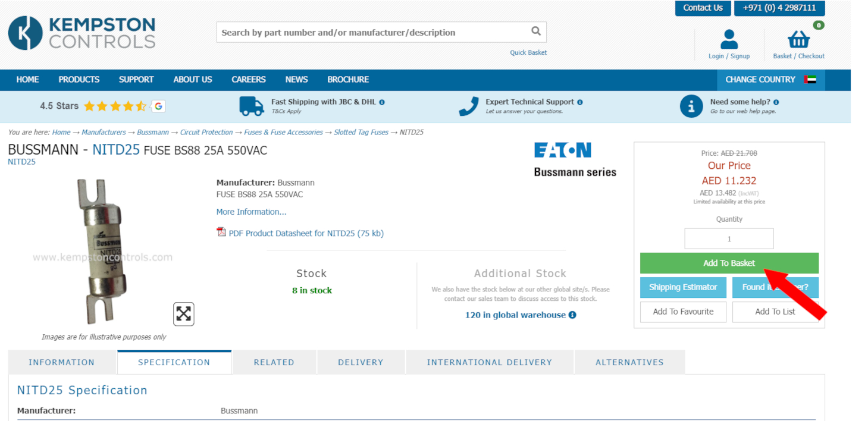The height and width of the screenshot is (421, 868).
Task: Open the PDF Product Datasheet for NITD25
Action: 306,233
